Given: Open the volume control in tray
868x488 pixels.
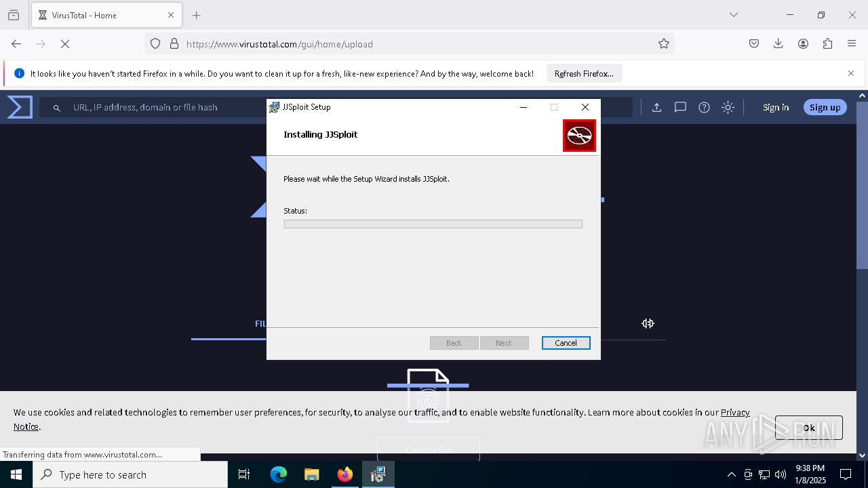Looking at the screenshot, I should tap(781, 474).
